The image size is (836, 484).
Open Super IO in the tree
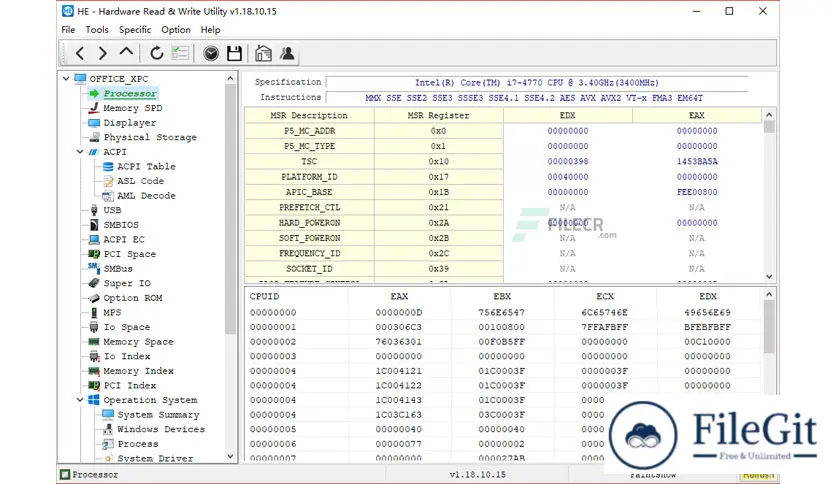pyautogui.click(x=127, y=283)
